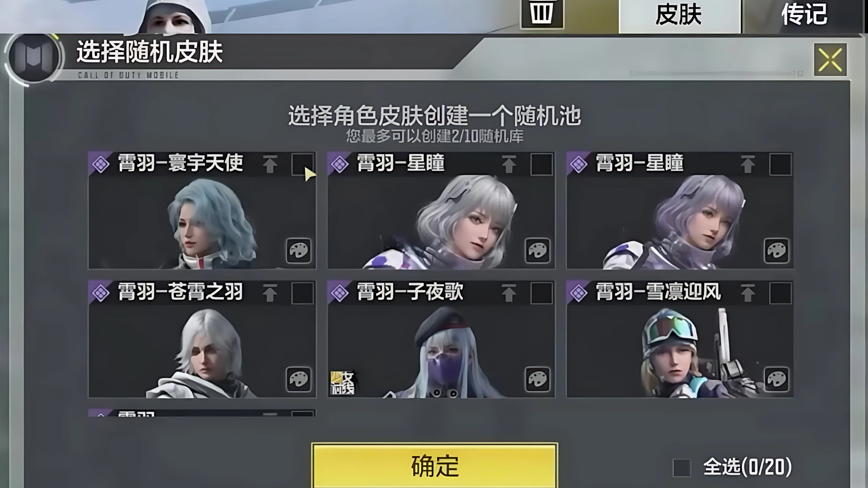Select the 霄羽-子夜歌 character portrait
Screen dimensions: 868x488
(x=441, y=352)
